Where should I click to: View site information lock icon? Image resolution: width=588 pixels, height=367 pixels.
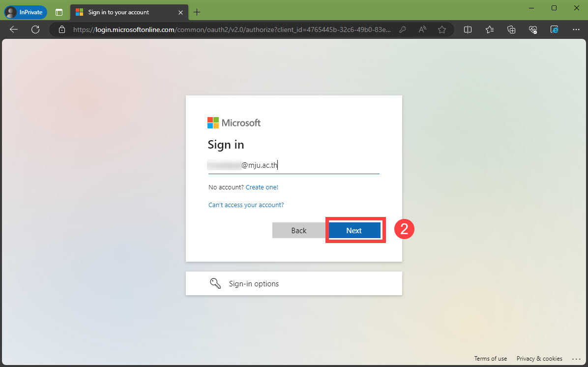tap(62, 30)
